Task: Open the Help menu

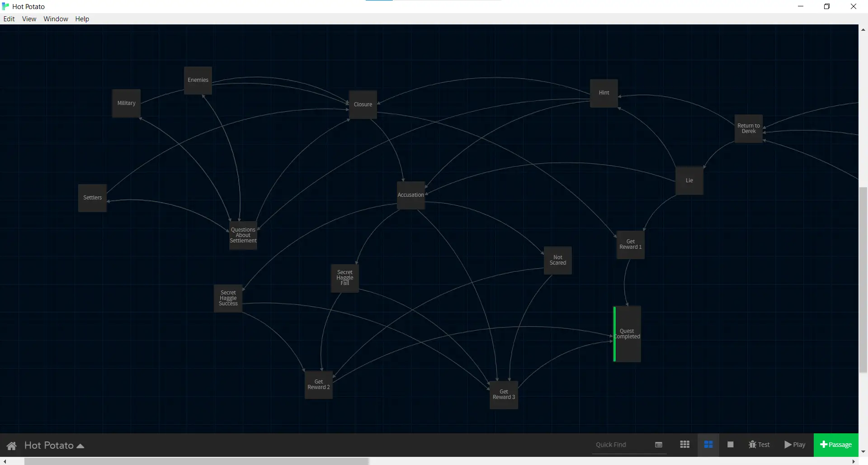Action: [81, 19]
